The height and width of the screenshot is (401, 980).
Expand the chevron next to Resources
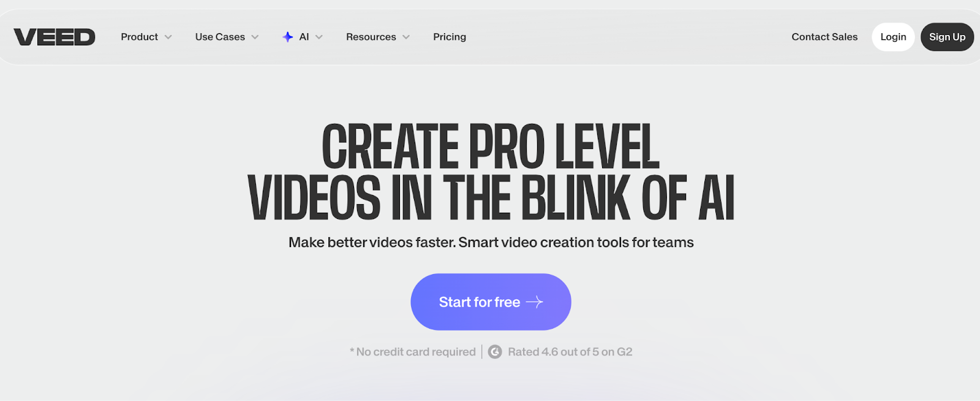(x=406, y=37)
